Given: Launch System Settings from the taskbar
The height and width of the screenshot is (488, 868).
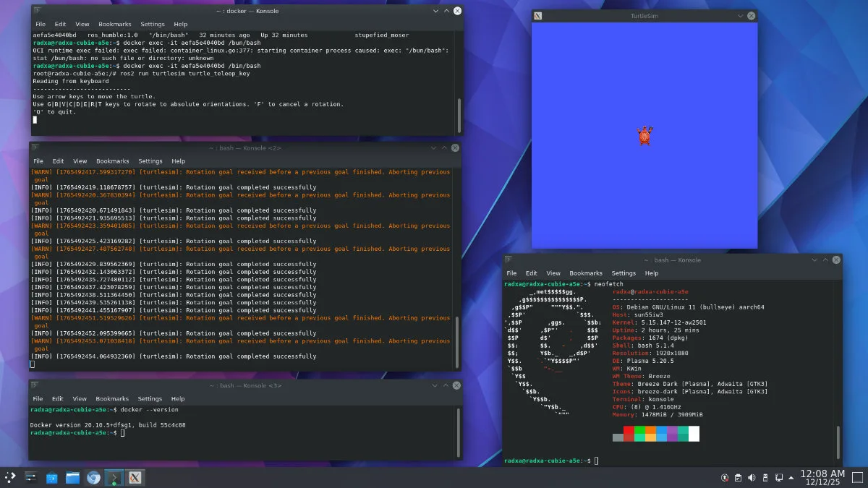Looking at the screenshot, I should (31, 477).
